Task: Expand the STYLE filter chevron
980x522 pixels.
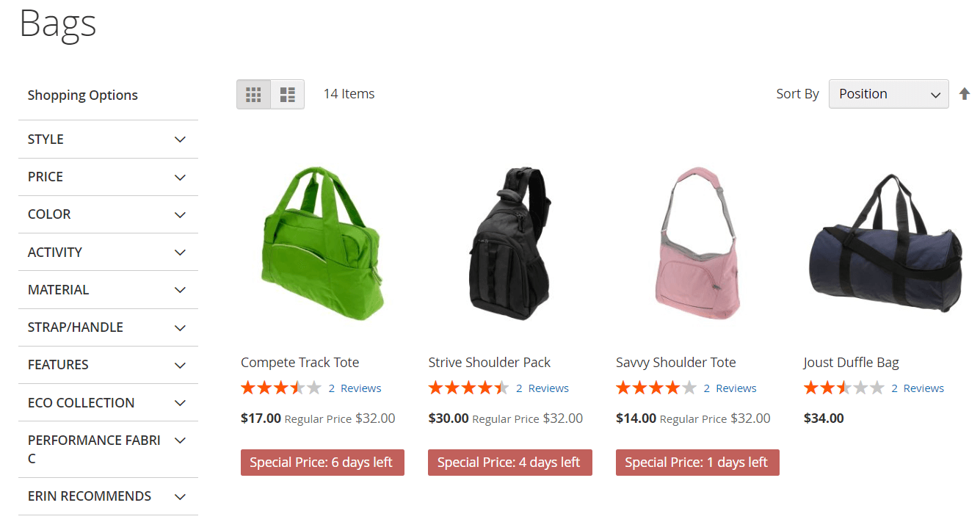Action: 180,139
